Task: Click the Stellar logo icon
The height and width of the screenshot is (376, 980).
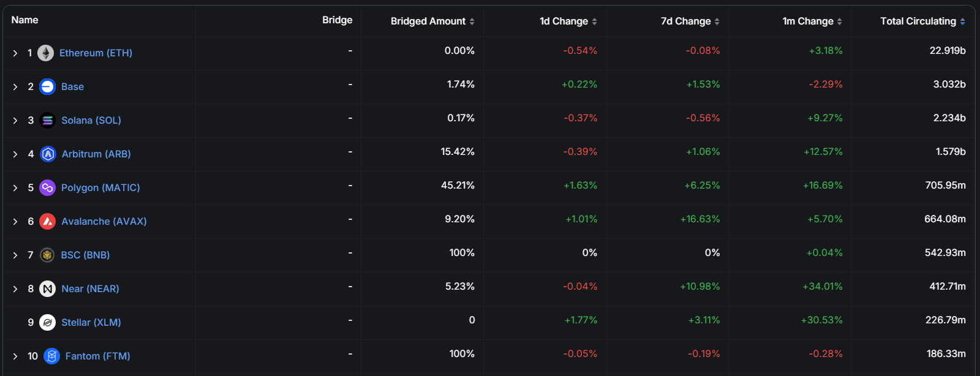Action: point(47,323)
